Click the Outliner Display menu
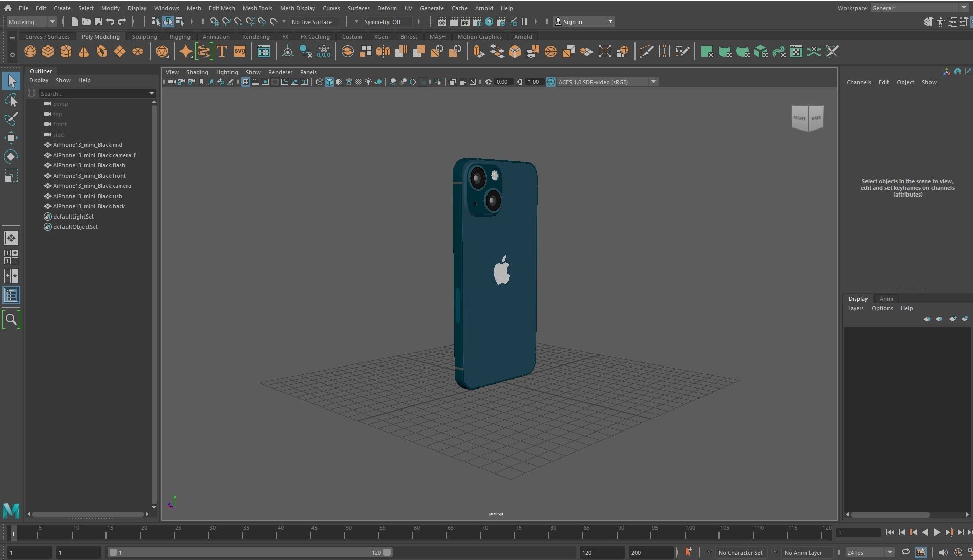The width and height of the screenshot is (973, 560). 38,80
